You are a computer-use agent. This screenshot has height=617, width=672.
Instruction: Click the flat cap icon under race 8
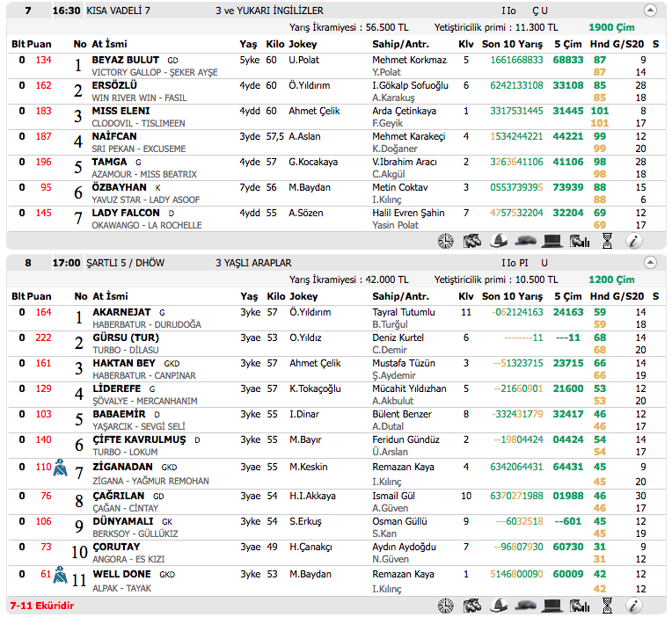pos(526,606)
